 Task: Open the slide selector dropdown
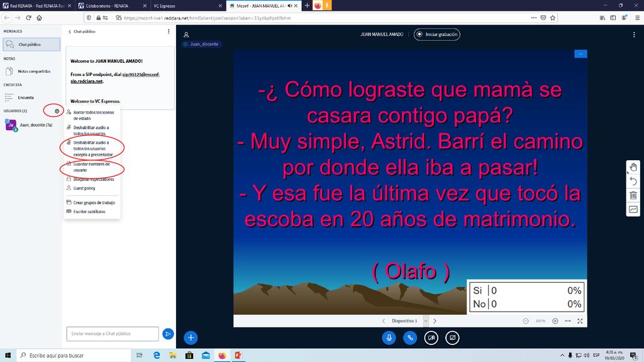pyautogui.click(x=426, y=321)
